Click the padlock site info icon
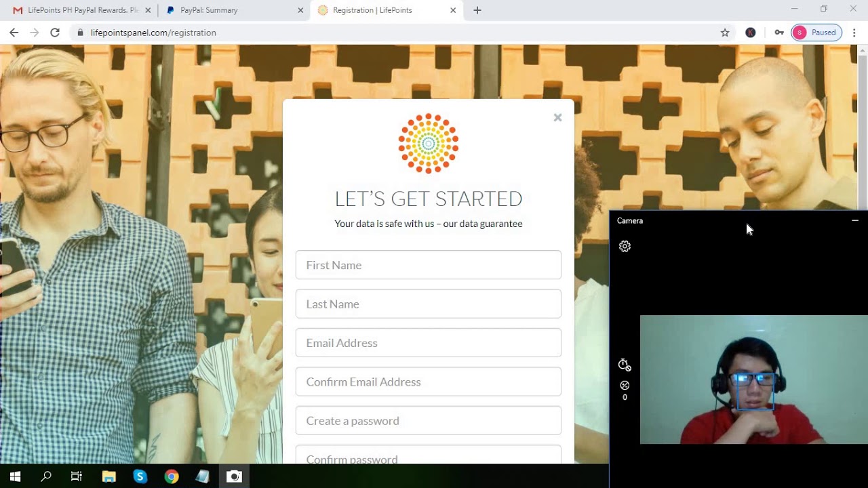 click(x=81, y=33)
